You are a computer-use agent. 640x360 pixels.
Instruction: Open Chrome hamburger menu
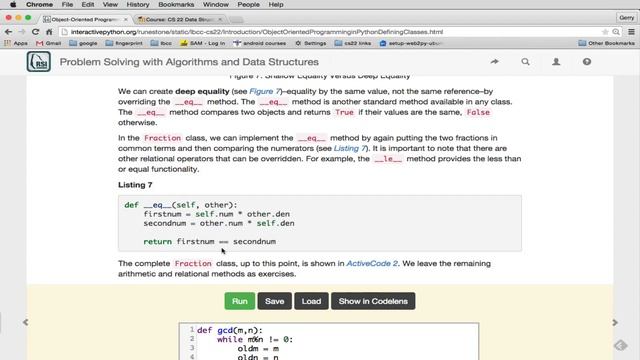pyautogui.click(x=631, y=32)
